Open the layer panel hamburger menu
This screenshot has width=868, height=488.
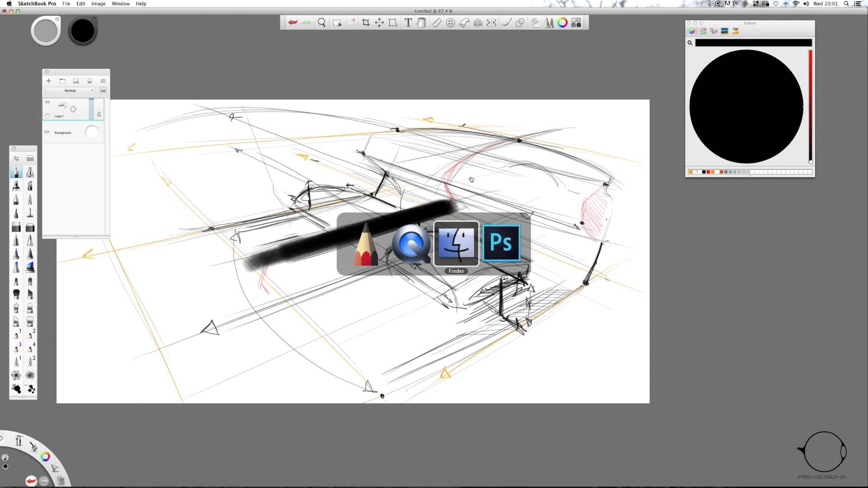[x=103, y=81]
